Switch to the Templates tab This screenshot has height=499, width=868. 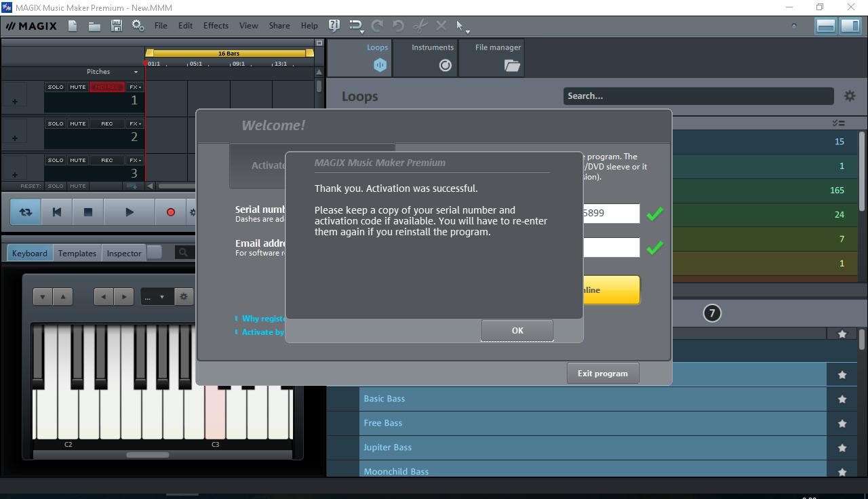77,252
